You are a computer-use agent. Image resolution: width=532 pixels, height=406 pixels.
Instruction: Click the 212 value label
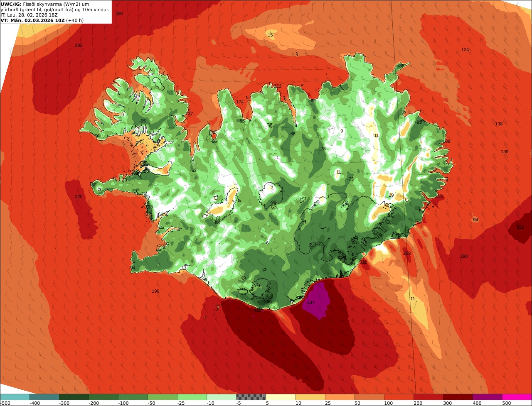[x=278, y=86]
